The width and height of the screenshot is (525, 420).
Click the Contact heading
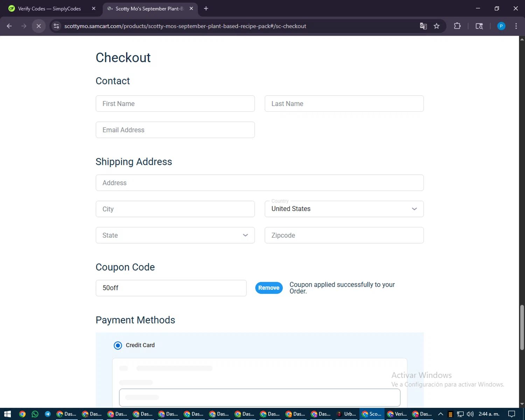(x=113, y=81)
